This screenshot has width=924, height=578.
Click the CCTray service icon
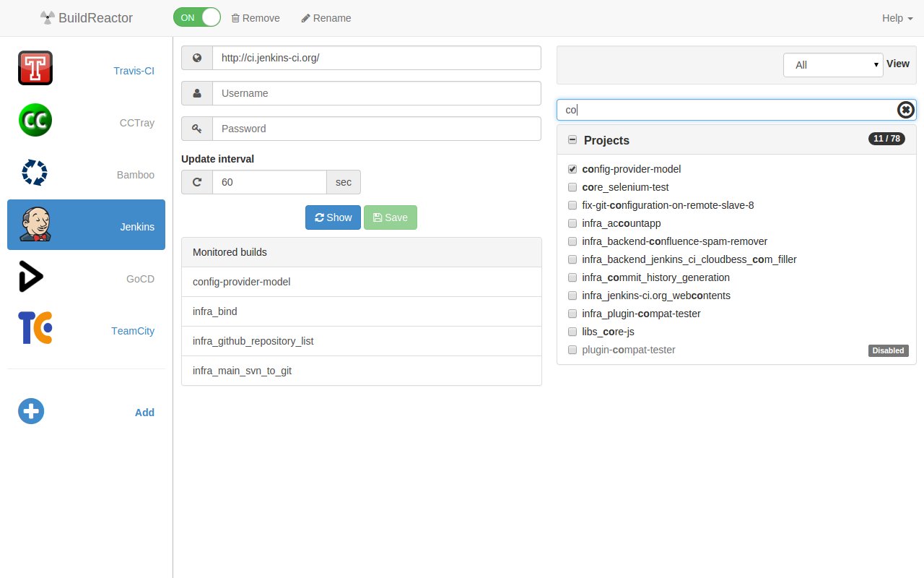click(x=35, y=120)
